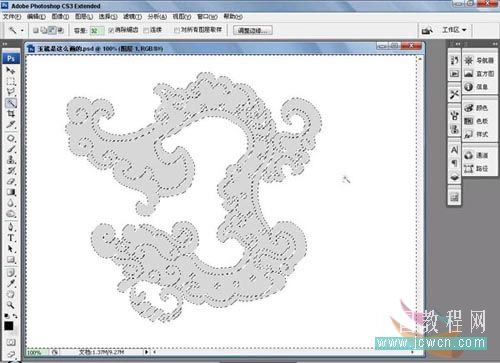This screenshot has width=500, height=363.
Task: Click the Go to Bridge icon
Action: [x=427, y=31]
